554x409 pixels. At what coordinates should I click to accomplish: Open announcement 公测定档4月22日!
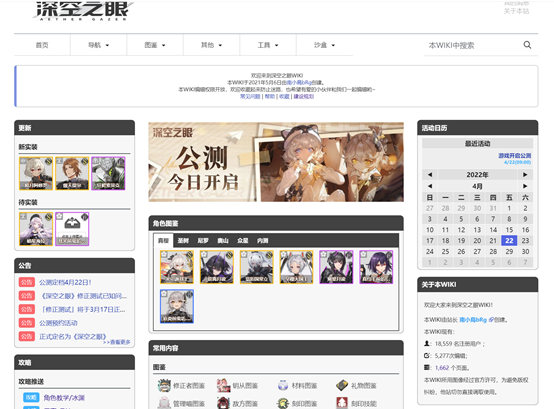tap(65, 282)
